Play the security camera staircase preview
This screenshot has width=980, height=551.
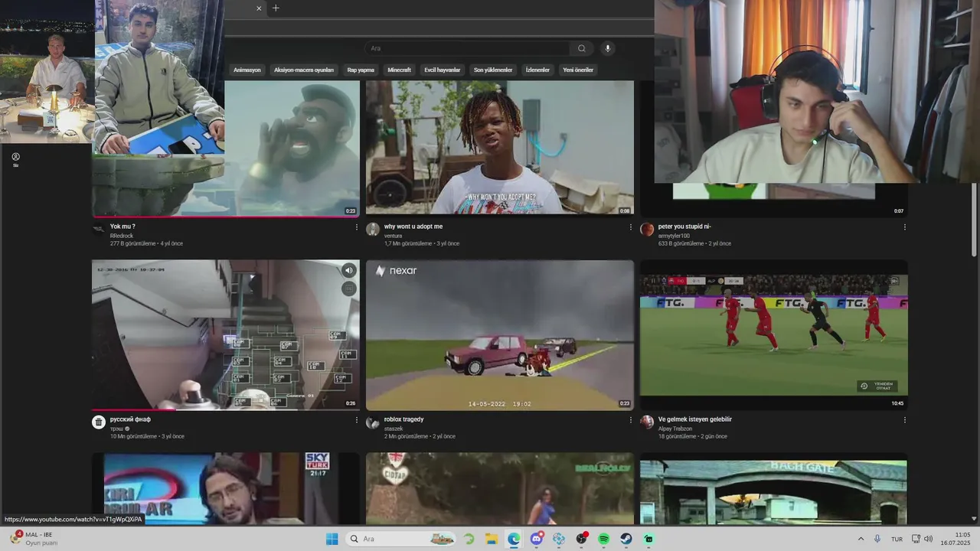coord(226,335)
